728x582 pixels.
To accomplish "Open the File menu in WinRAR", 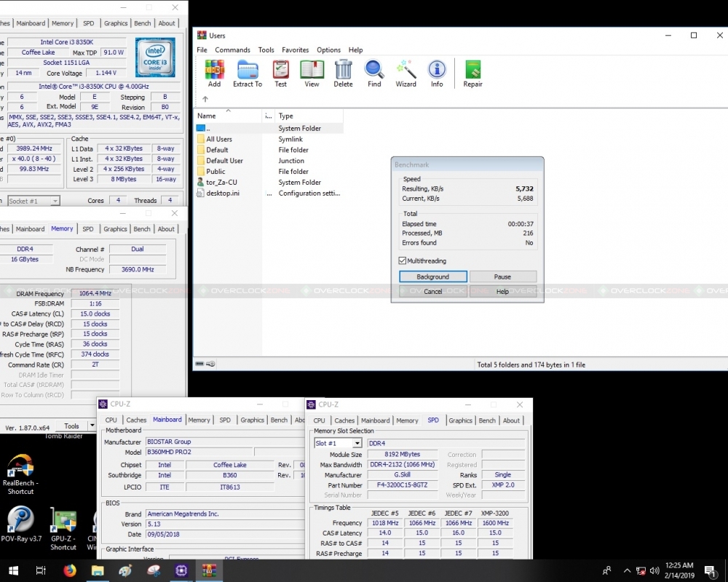I will point(202,49).
